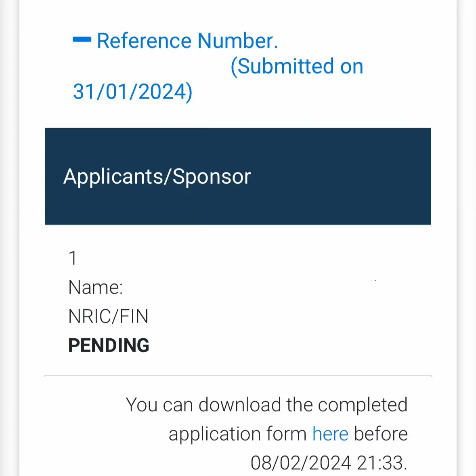Open the "here" download link
This screenshot has height=476, width=476.
(x=330, y=434)
